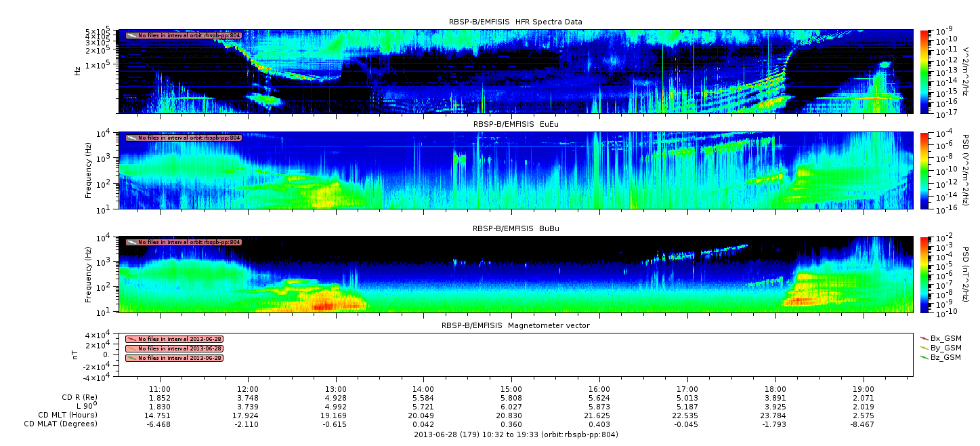Click the 'RBSP-B/EMFISIS Magnetometer vector' title
Screen dimensions: 980x446
[x=515, y=325]
